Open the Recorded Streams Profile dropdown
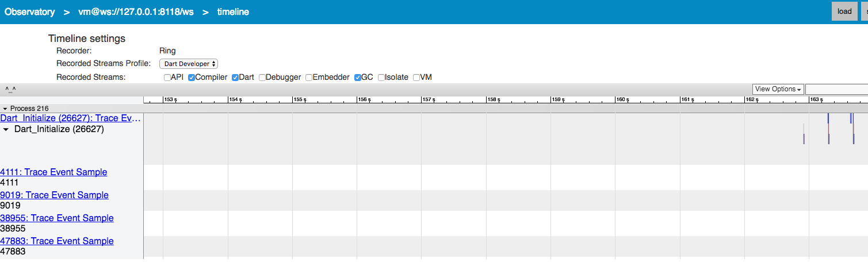The height and width of the screenshot is (274, 868). 189,64
